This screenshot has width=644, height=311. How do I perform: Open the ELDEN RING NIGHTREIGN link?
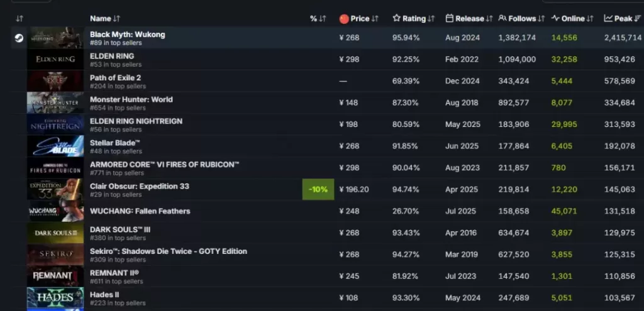[136, 121]
